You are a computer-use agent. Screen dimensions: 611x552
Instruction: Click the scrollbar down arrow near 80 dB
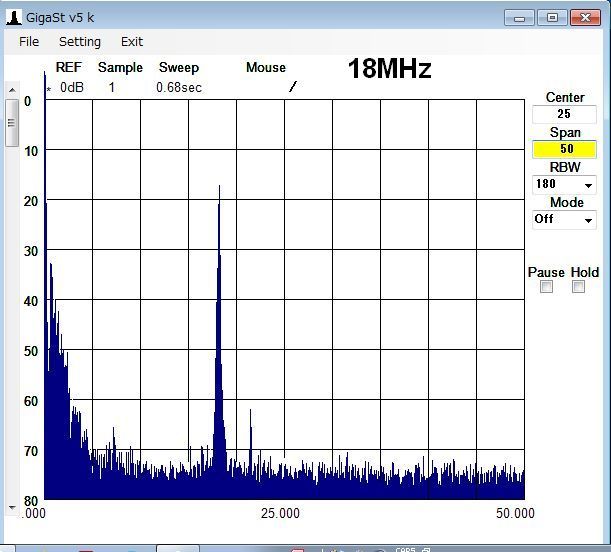click(x=12, y=506)
